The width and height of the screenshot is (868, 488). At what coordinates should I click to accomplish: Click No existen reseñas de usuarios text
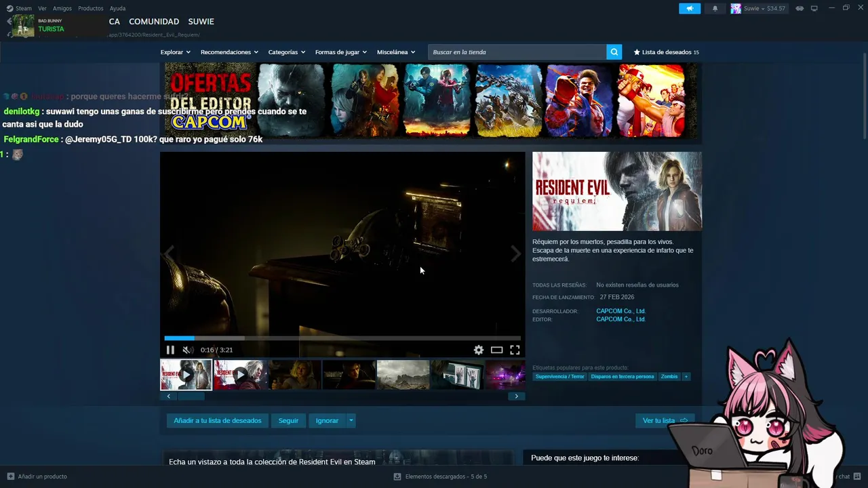pos(637,285)
